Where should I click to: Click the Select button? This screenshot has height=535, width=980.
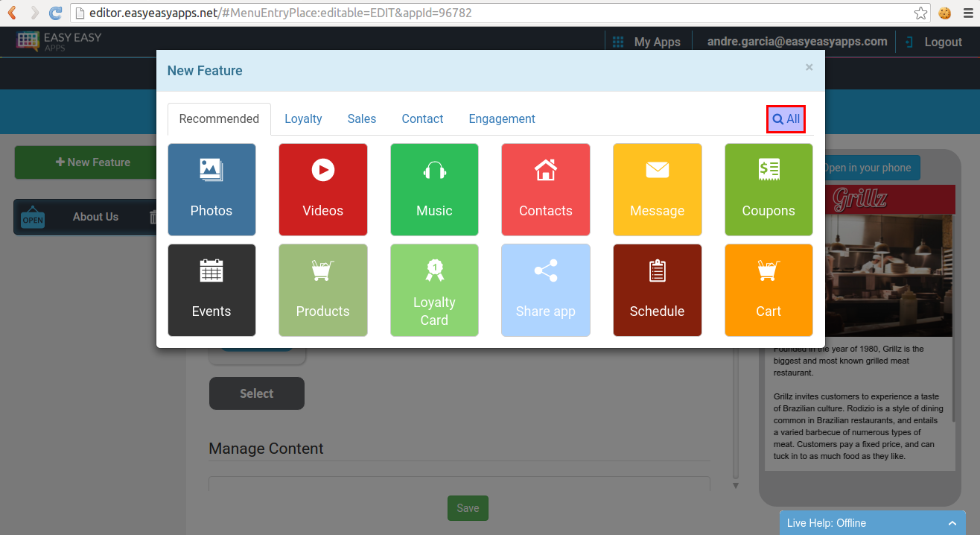pos(256,393)
